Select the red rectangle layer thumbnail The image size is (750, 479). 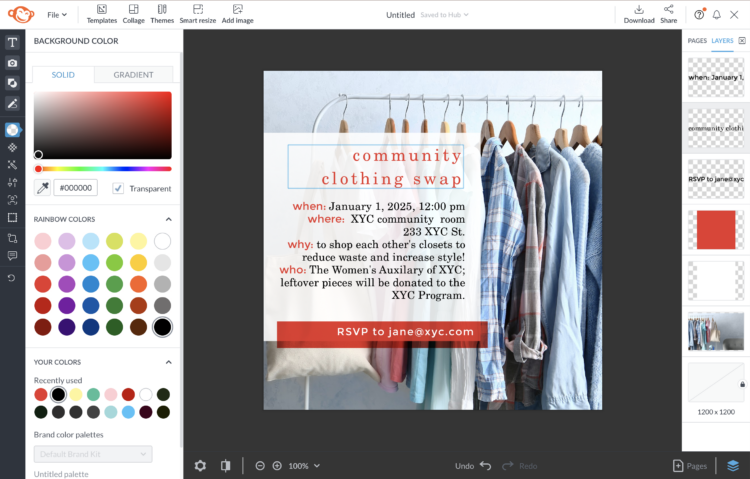(x=716, y=230)
